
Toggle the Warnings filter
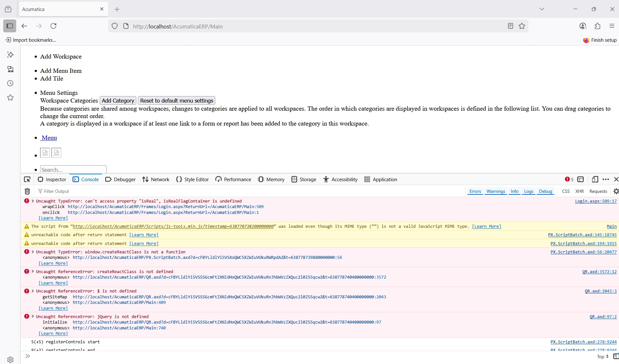496,191
